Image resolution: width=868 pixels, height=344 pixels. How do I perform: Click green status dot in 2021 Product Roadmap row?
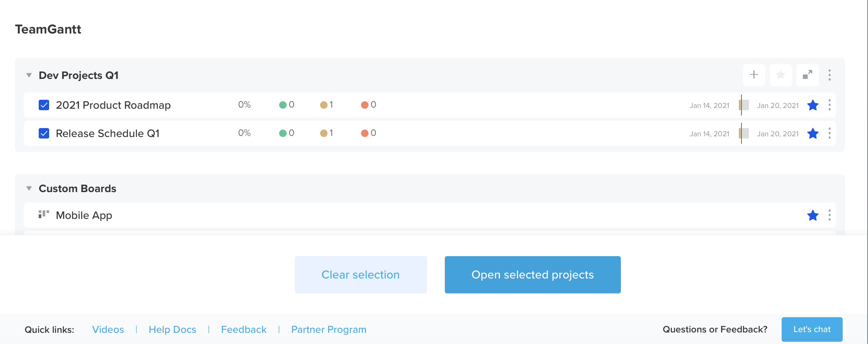click(283, 105)
